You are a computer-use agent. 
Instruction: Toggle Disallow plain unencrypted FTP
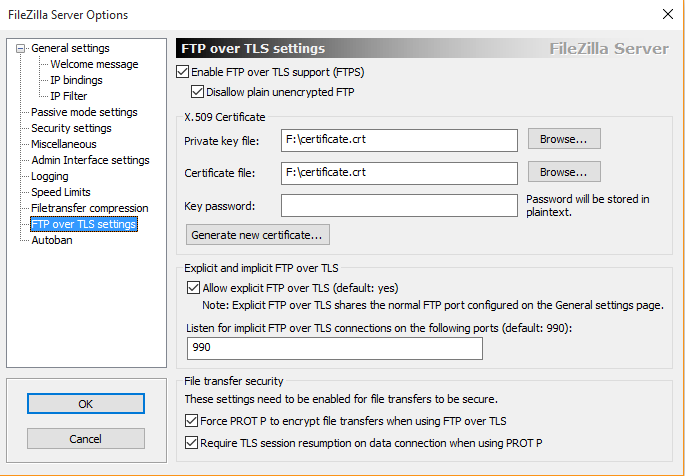pyautogui.click(x=197, y=92)
